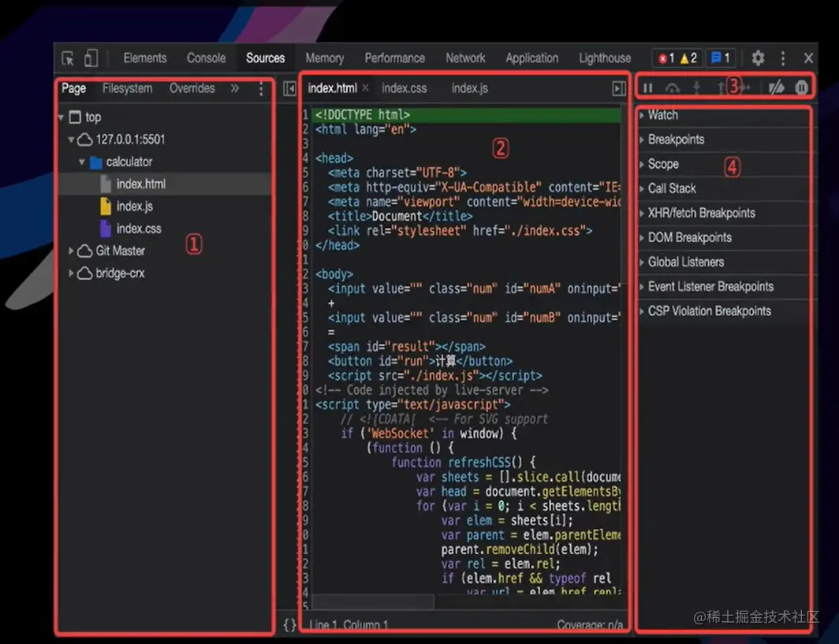
Task: Step over next function call
Action: 672,87
